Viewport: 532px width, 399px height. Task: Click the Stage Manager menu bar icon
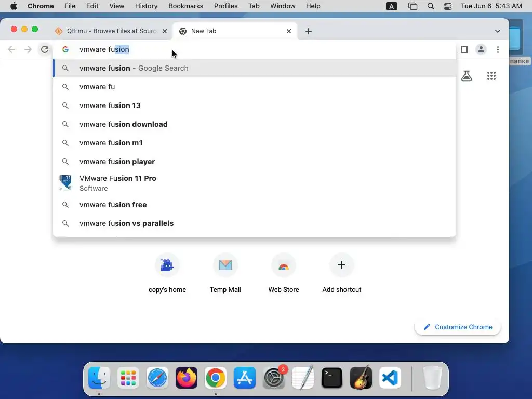[413, 6]
